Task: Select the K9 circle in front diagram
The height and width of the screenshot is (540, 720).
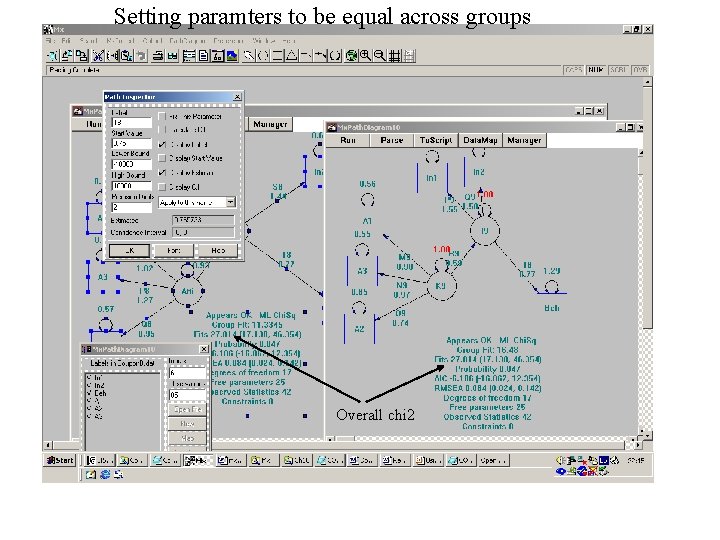Action: click(441, 286)
